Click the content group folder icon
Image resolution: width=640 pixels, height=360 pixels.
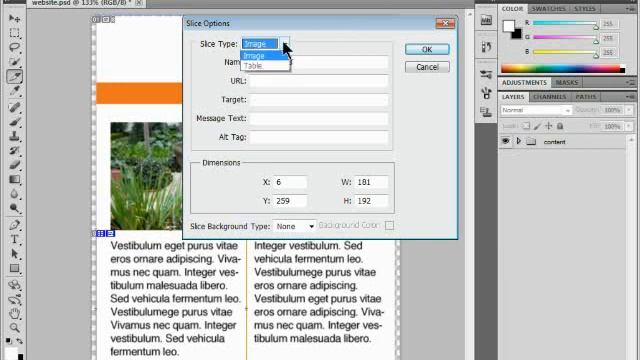coord(531,142)
